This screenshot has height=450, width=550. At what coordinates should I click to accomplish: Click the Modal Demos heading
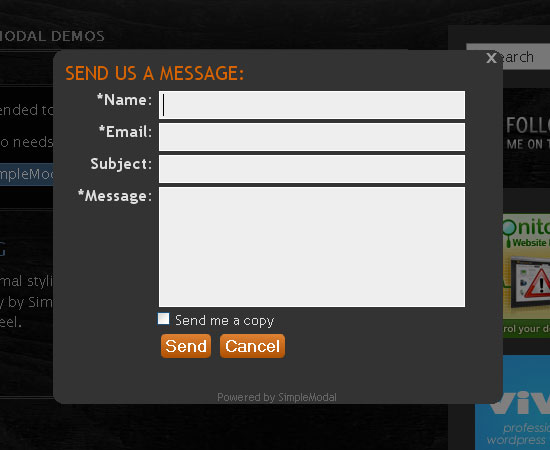(52, 36)
